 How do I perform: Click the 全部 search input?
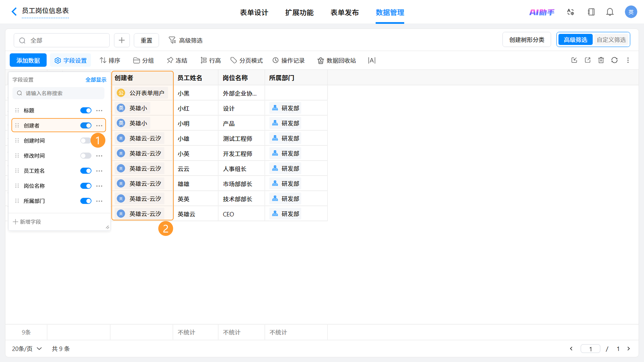tap(62, 40)
